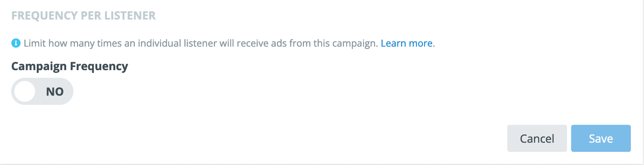Click the Campaign Frequency label

pos(69,66)
